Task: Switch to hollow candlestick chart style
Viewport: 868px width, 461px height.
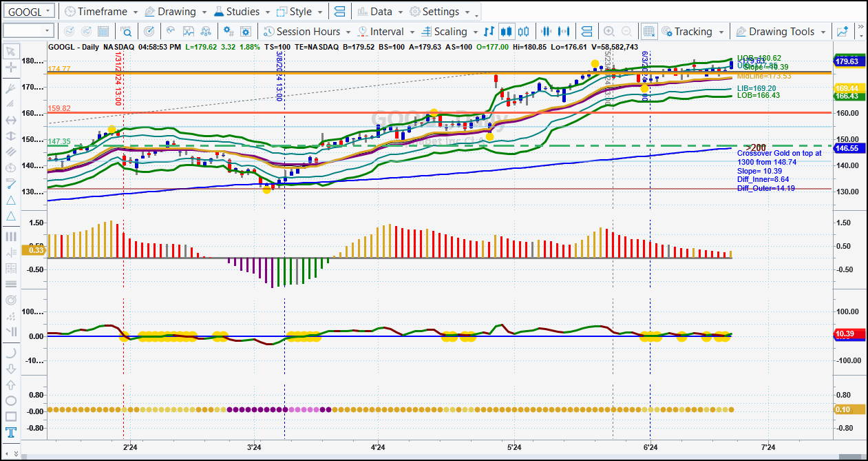Action: 525,31
